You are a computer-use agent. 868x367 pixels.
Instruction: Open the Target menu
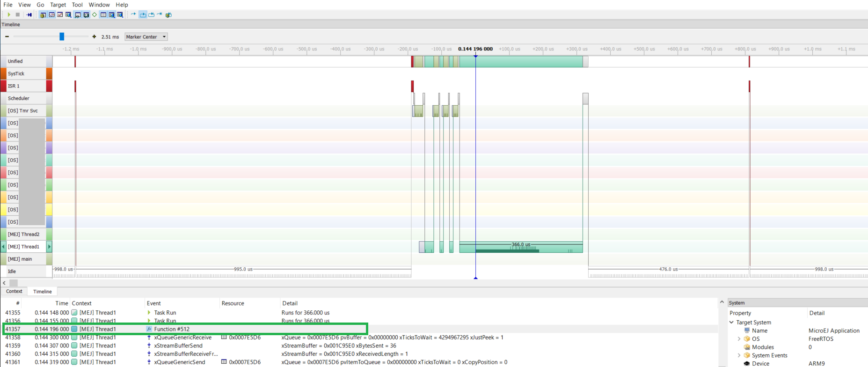click(58, 5)
